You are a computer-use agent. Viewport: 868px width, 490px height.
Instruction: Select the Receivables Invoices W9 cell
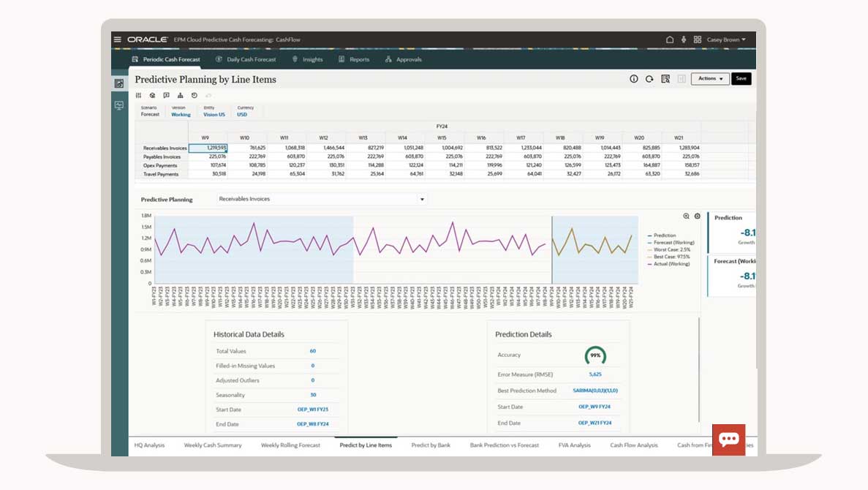click(208, 148)
